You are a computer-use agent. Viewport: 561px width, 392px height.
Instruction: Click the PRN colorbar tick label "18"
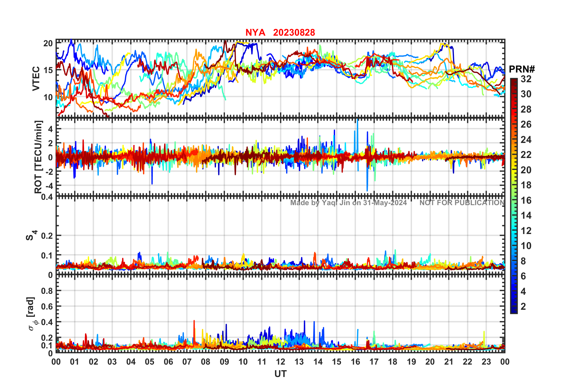tap(526, 185)
